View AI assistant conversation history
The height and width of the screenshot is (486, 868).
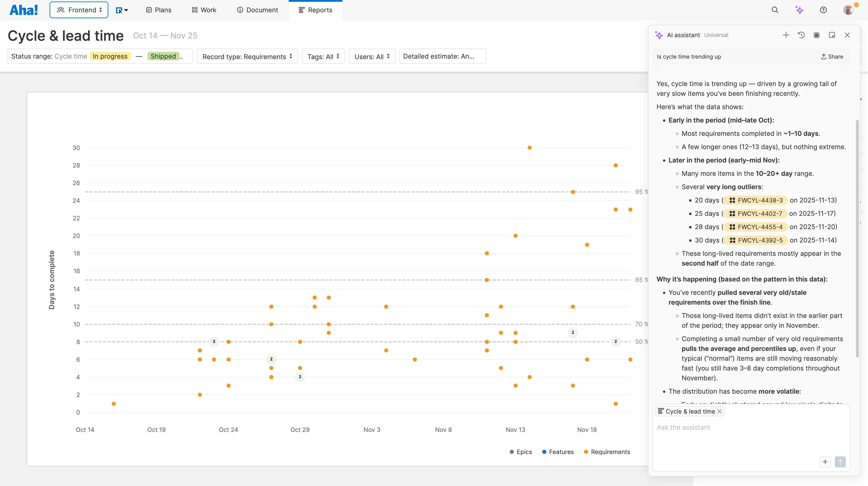tap(801, 35)
